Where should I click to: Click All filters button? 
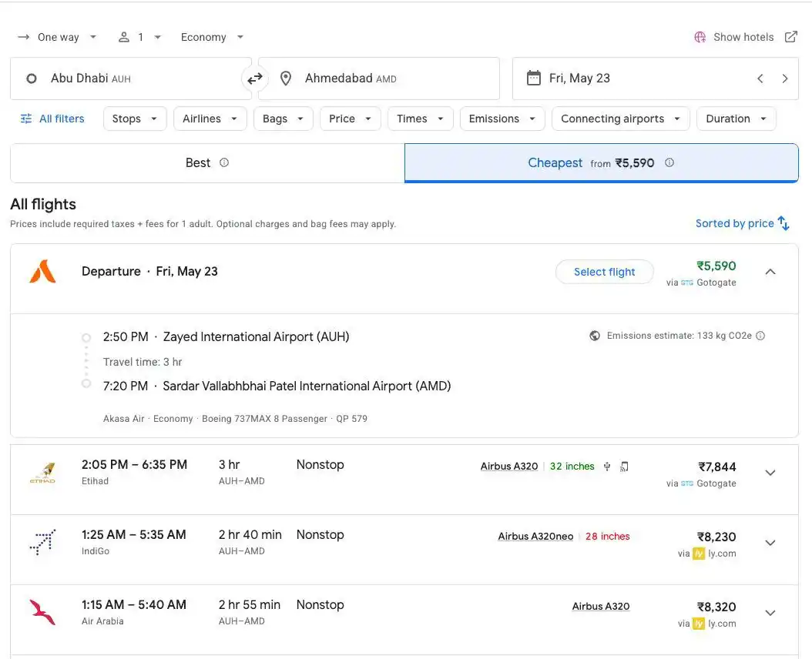(52, 119)
